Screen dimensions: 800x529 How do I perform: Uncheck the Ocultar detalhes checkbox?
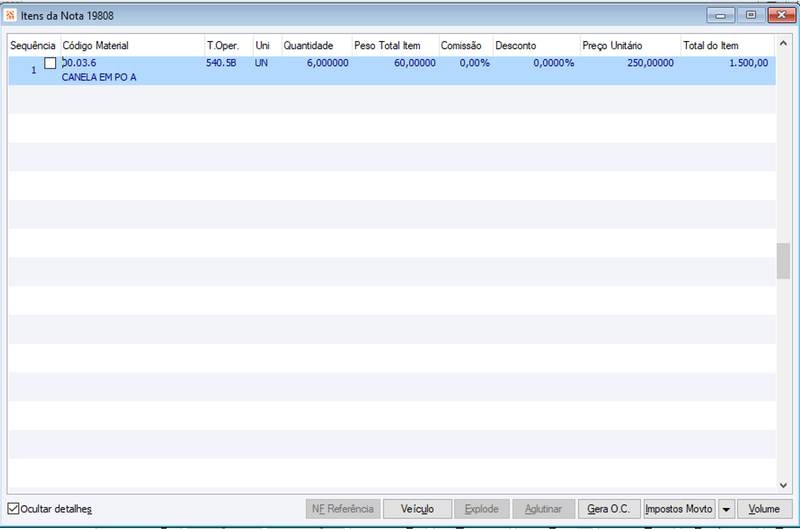(x=14, y=509)
